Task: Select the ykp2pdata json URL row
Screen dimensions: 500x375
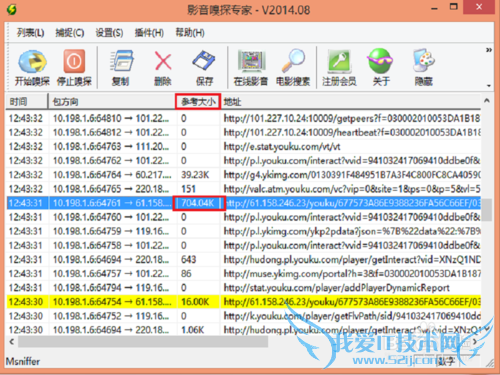Action: click(x=243, y=231)
